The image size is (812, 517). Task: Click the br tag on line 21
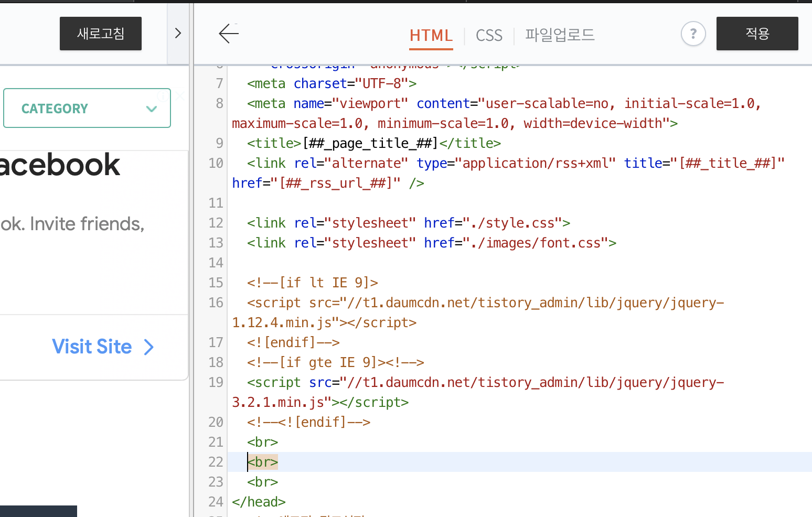pyautogui.click(x=263, y=442)
